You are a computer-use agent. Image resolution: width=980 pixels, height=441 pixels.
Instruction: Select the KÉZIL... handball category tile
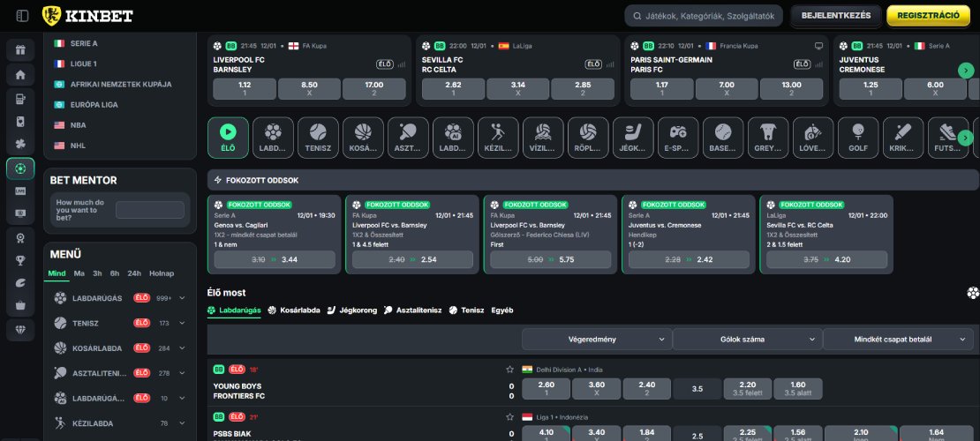pyautogui.click(x=498, y=138)
